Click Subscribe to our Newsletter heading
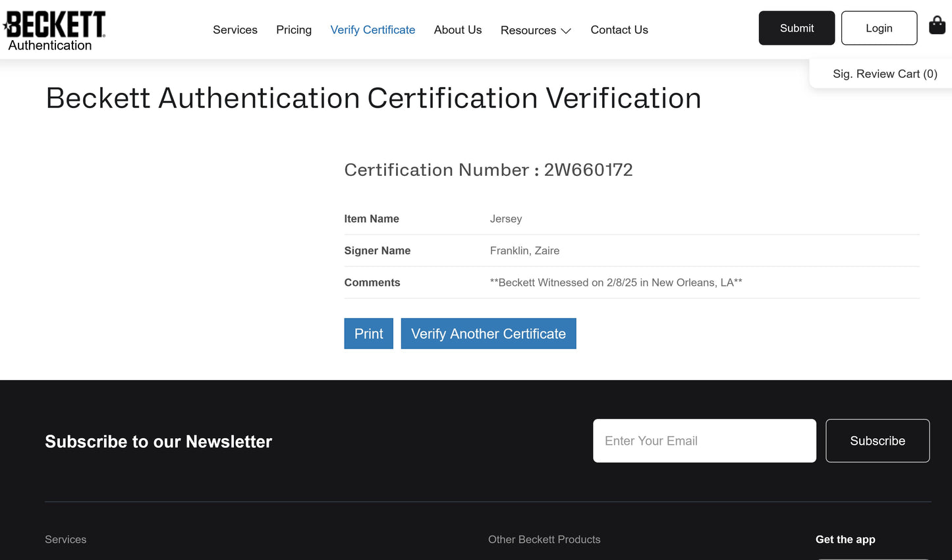Viewport: 952px width, 560px height. point(158,441)
